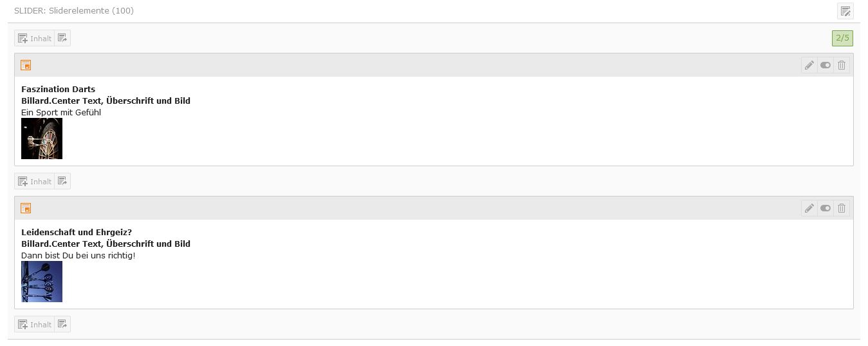Screen dimensions: 868x346
Task: Add content using Inhalt button between the two elements
Action: click(x=35, y=182)
